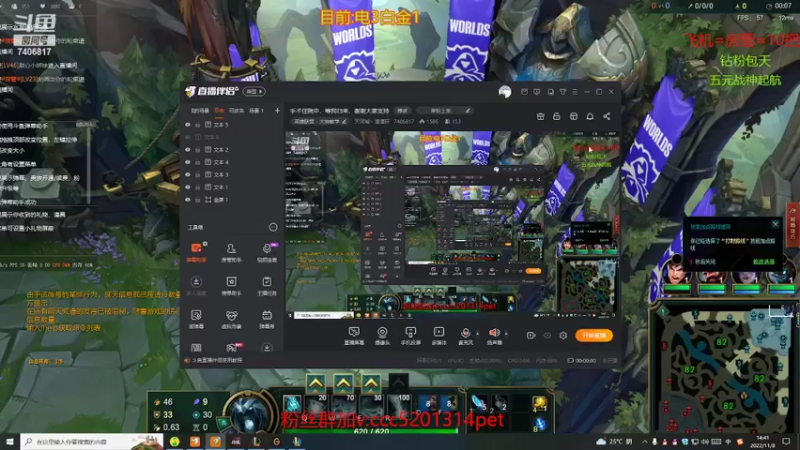Expand the mode pill beside 直播伴侣 logo

(x=254, y=91)
